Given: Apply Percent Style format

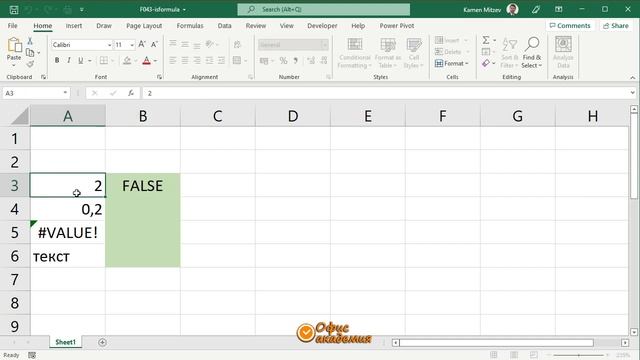Looking at the screenshot, I should tap(283, 61).
